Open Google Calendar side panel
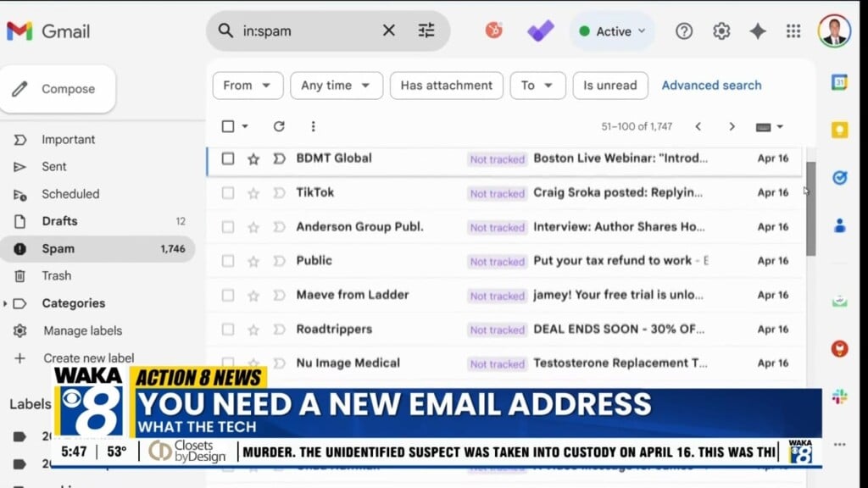Viewport: 868px width, 488px height. pyautogui.click(x=839, y=83)
